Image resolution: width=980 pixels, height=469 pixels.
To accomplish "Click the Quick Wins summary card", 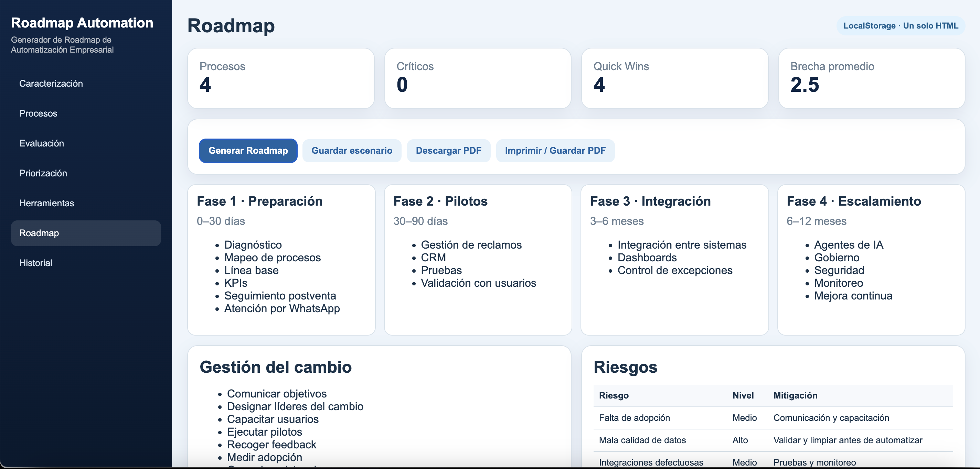I will pyautogui.click(x=674, y=78).
